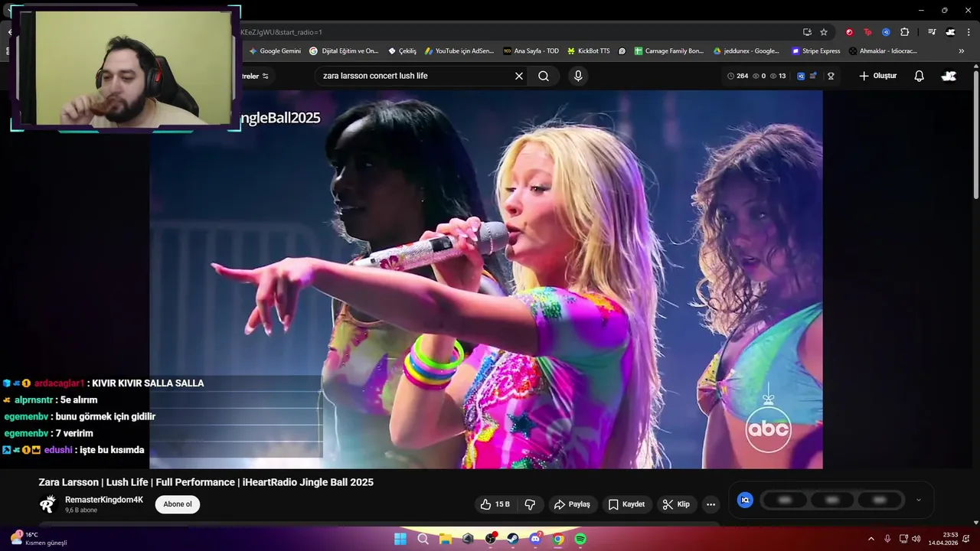Open more actions three-dot menu under video
The height and width of the screenshot is (551, 980).
coord(710,504)
